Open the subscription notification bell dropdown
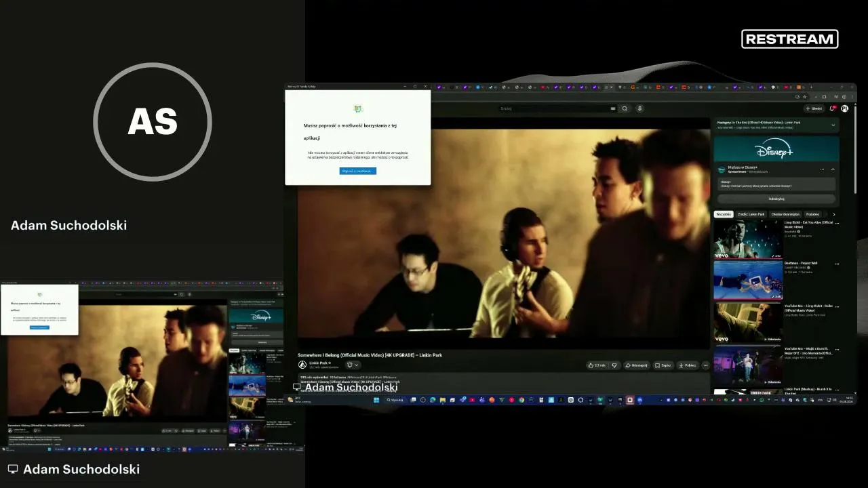The image size is (868, 488). point(353,365)
